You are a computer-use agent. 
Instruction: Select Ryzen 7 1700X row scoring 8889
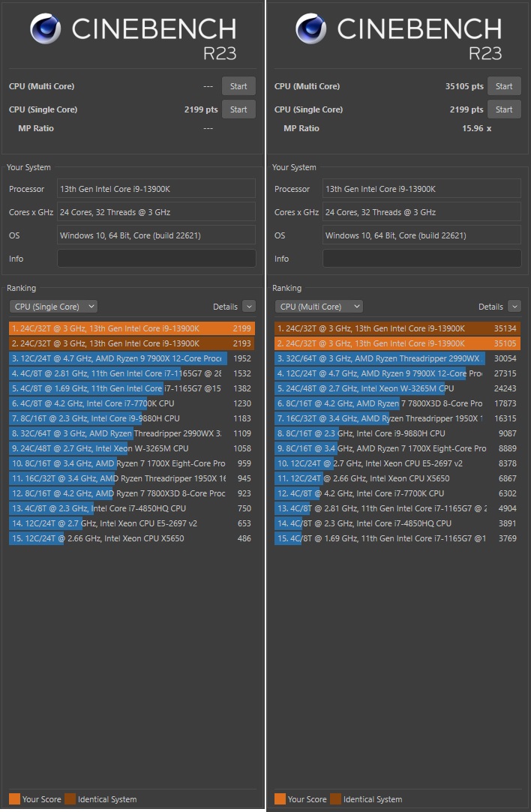pyautogui.click(x=397, y=448)
